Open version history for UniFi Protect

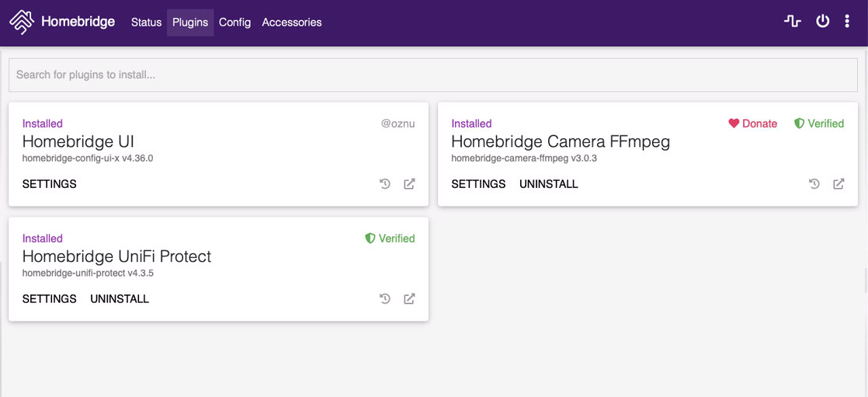pos(385,299)
